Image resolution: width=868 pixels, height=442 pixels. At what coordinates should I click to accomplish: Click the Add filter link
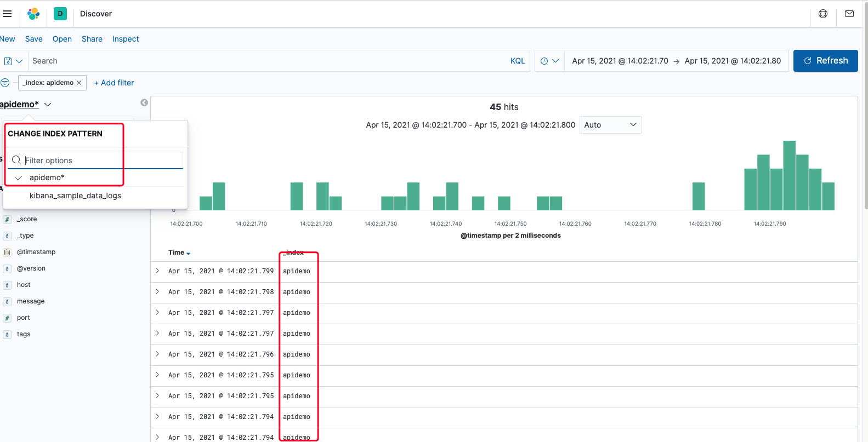point(114,83)
